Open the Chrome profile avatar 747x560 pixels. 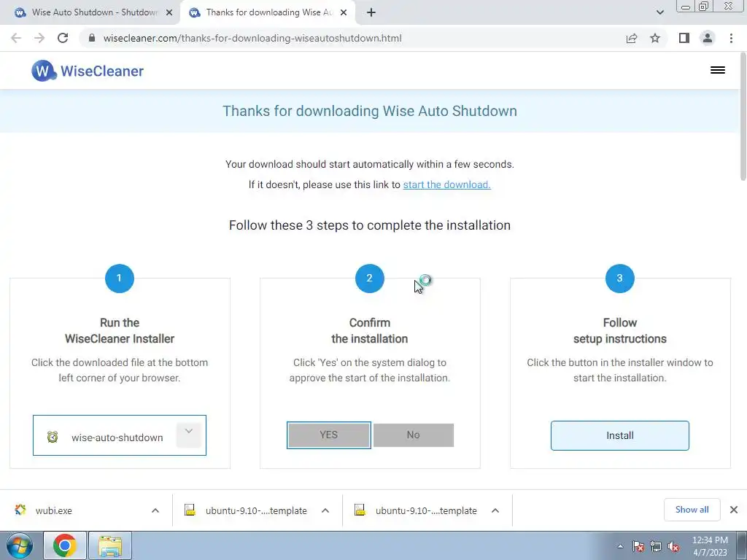[x=708, y=38]
